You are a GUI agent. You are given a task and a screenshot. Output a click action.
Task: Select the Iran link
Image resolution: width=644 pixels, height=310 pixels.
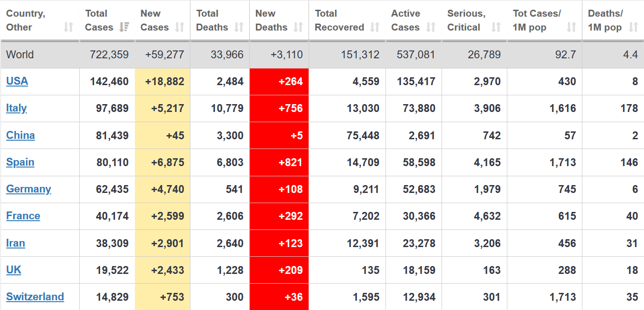click(x=15, y=243)
